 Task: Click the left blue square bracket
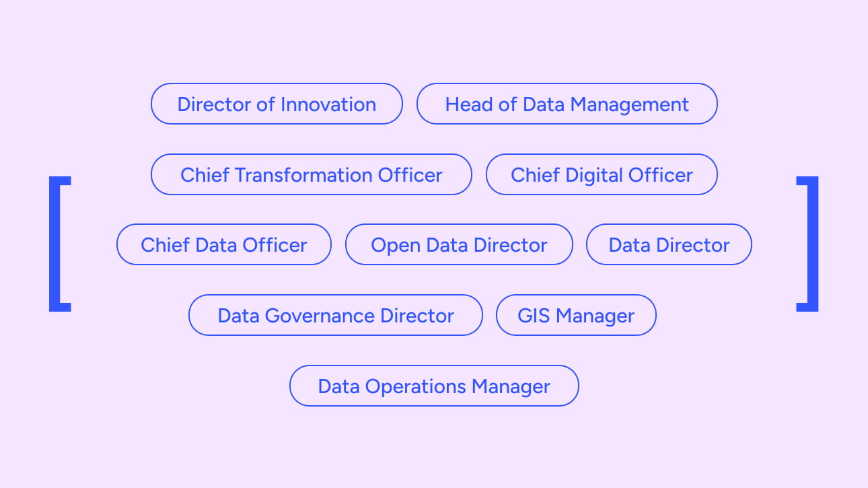(55, 244)
